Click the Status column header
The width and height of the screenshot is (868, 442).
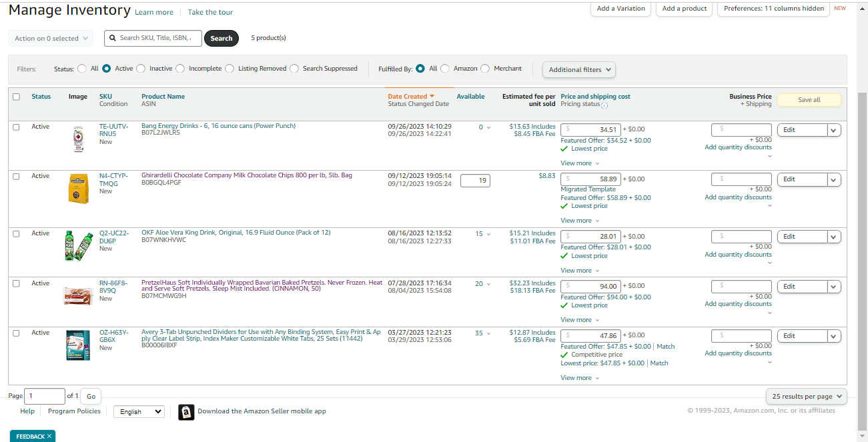pyautogui.click(x=41, y=97)
